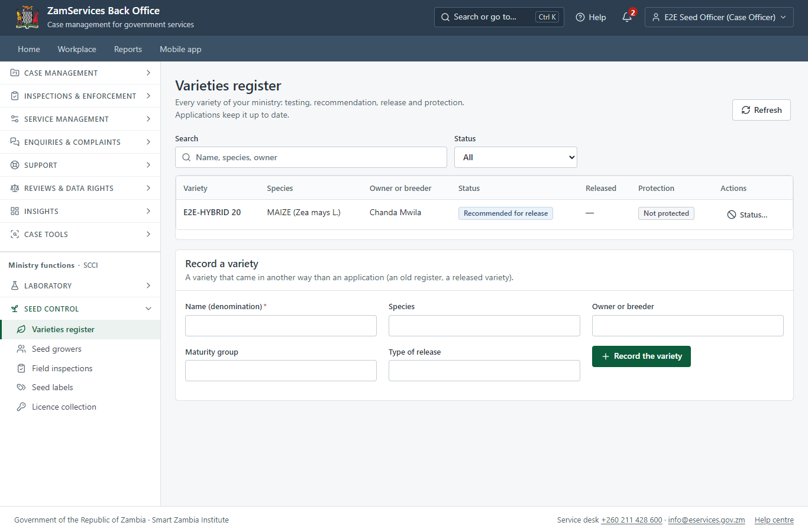Click the Name (denomination) input field
Viewport: 808px width, 532px height.
click(x=281, y=326)
